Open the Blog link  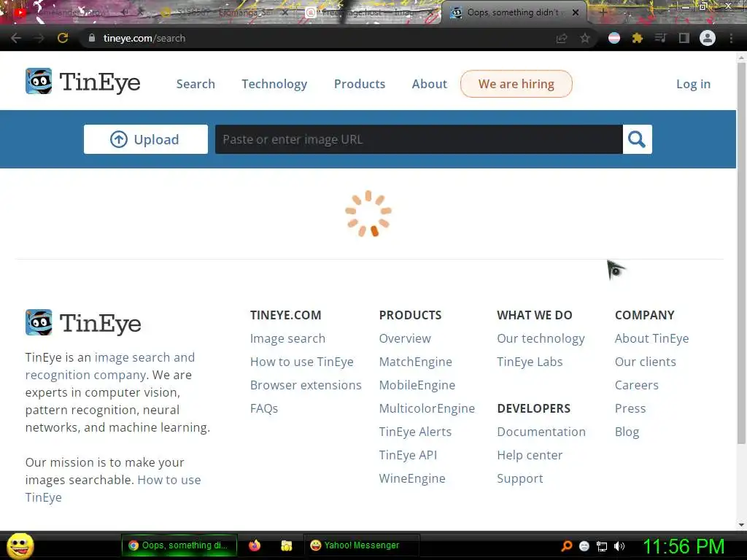[627, 432]
